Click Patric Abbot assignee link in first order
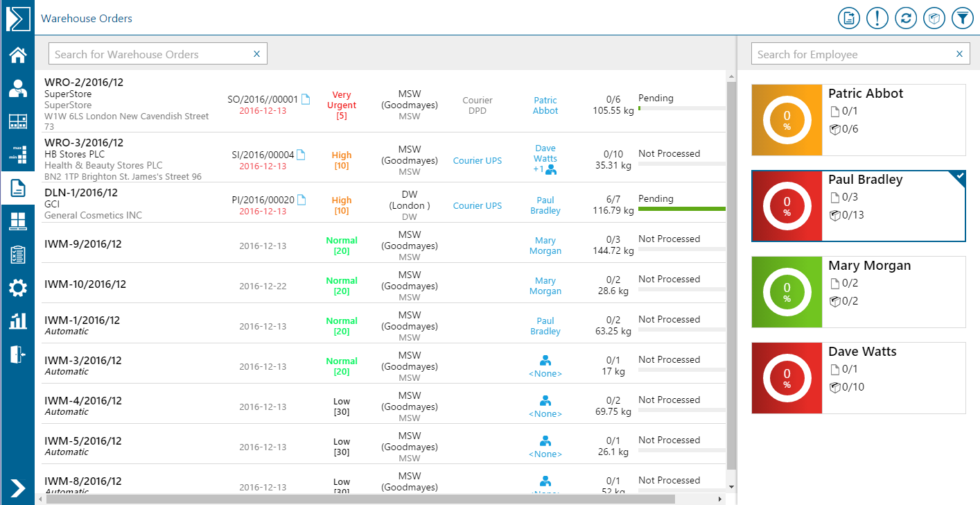 (x=545, y=105)
